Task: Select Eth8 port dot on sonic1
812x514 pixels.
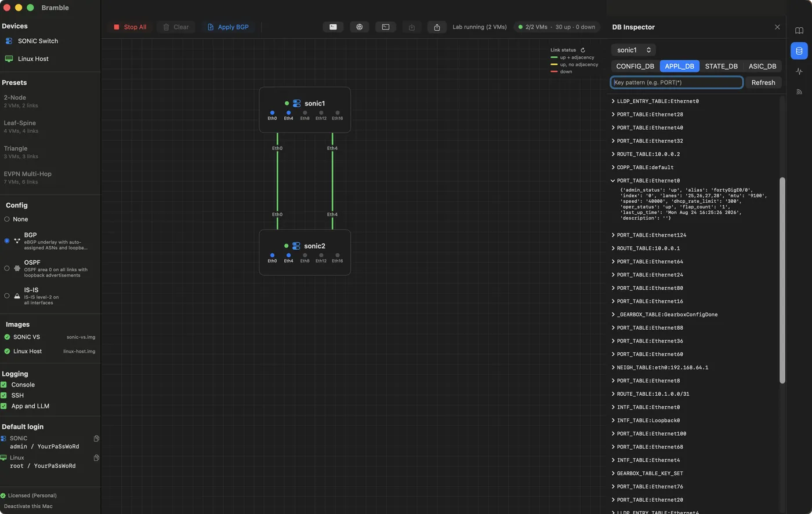Action: [x=304, y=113]
